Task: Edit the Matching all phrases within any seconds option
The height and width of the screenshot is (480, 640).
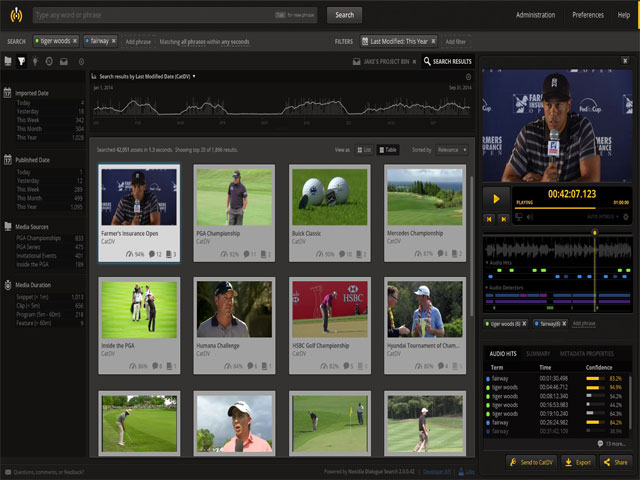Action: coord(204,42)
